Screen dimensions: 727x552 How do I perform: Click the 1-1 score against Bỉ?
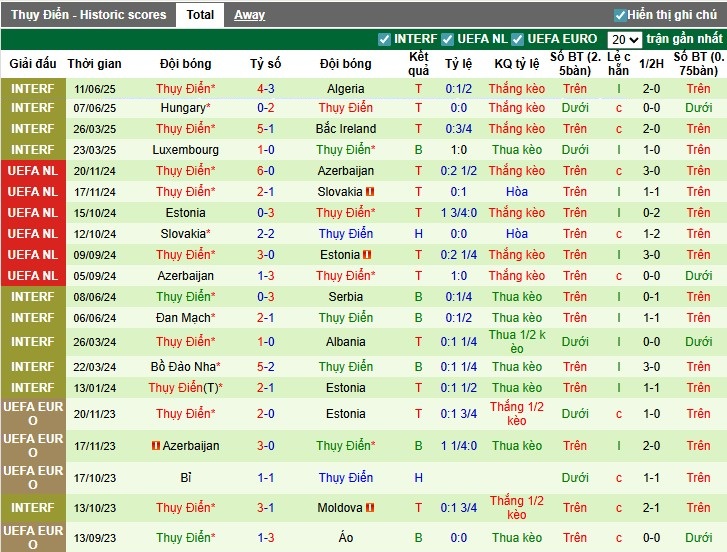266,477
